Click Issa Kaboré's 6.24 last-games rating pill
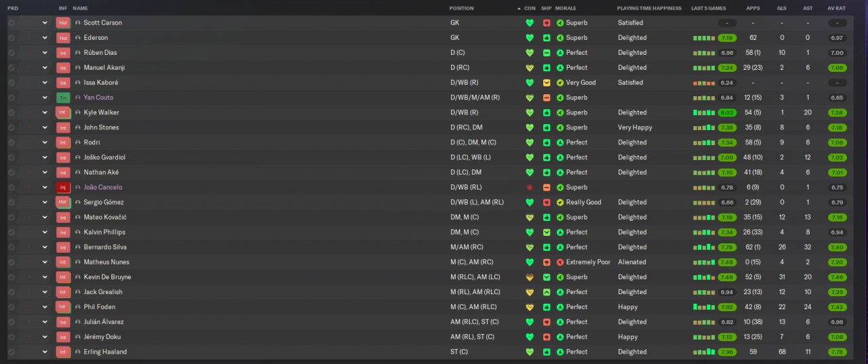The image size is (868, 364). pyautogui.click(x=727, y=83)
